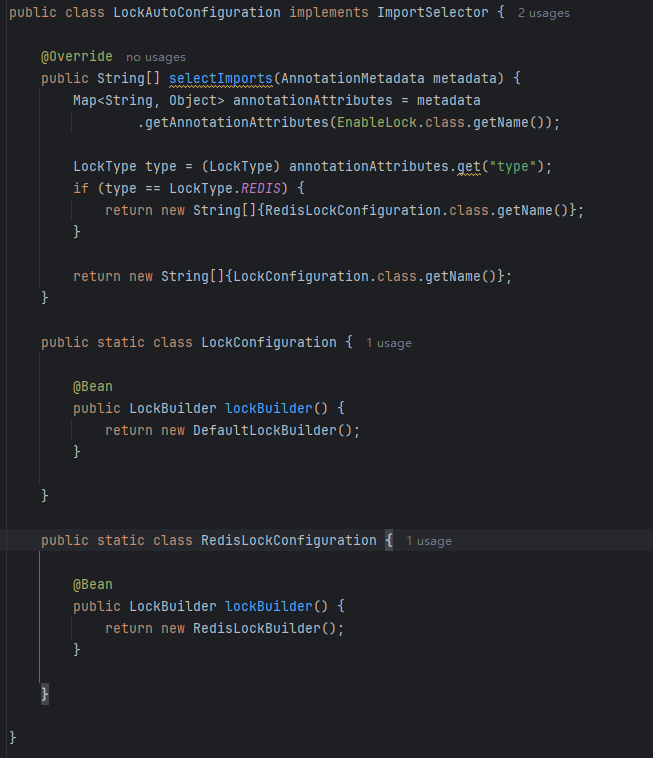Click the LockConfiguration class declaration name
The width and height of the screenshot is (653, 758).
(269, 342)
